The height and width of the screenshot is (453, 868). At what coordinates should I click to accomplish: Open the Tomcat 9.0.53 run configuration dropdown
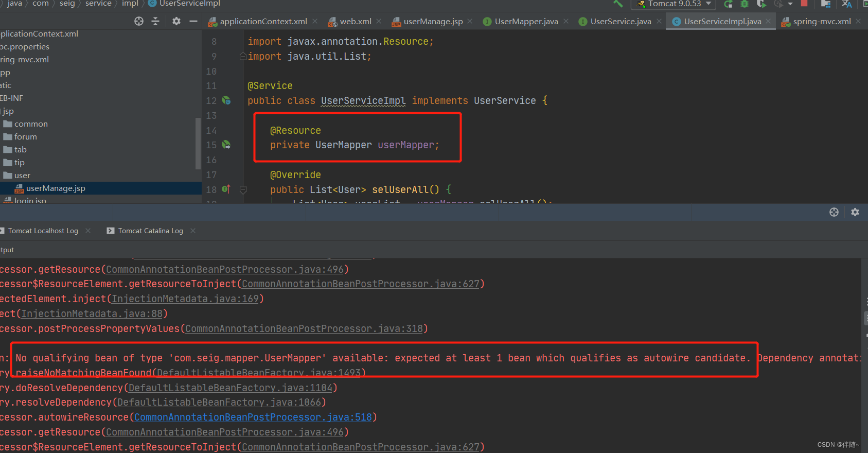pos(674,4)
